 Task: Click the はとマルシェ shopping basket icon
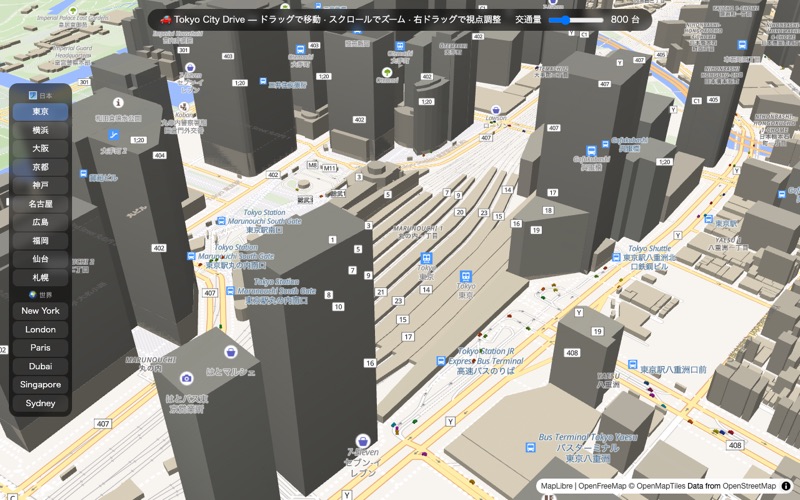(231, 352)
